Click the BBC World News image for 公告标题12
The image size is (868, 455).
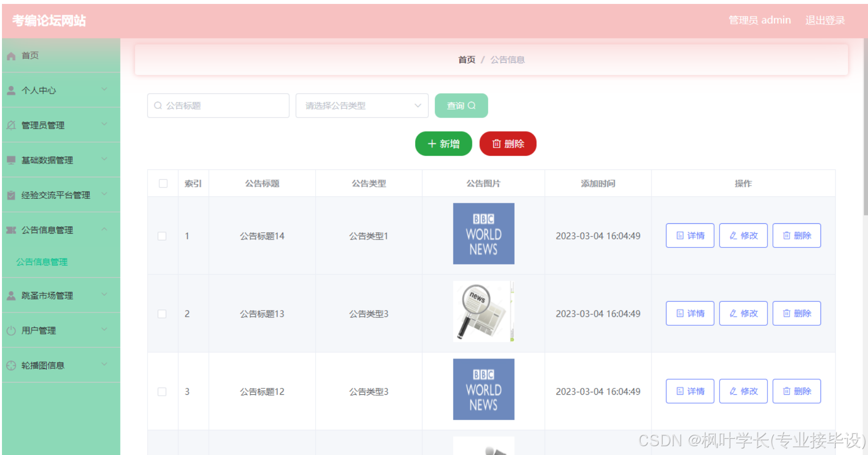[484, 389]
